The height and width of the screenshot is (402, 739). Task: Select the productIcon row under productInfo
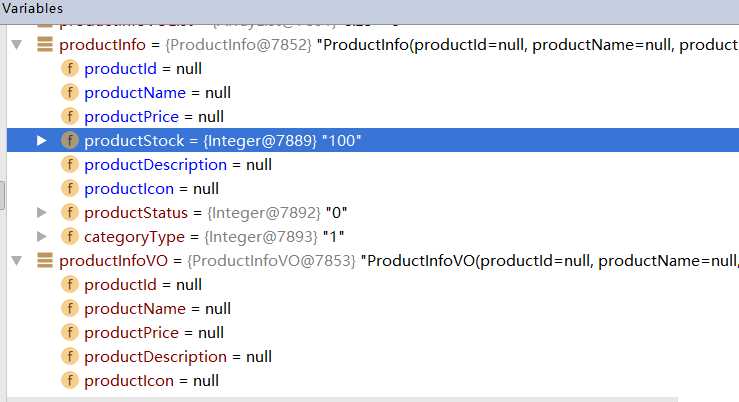coord(373,189)
